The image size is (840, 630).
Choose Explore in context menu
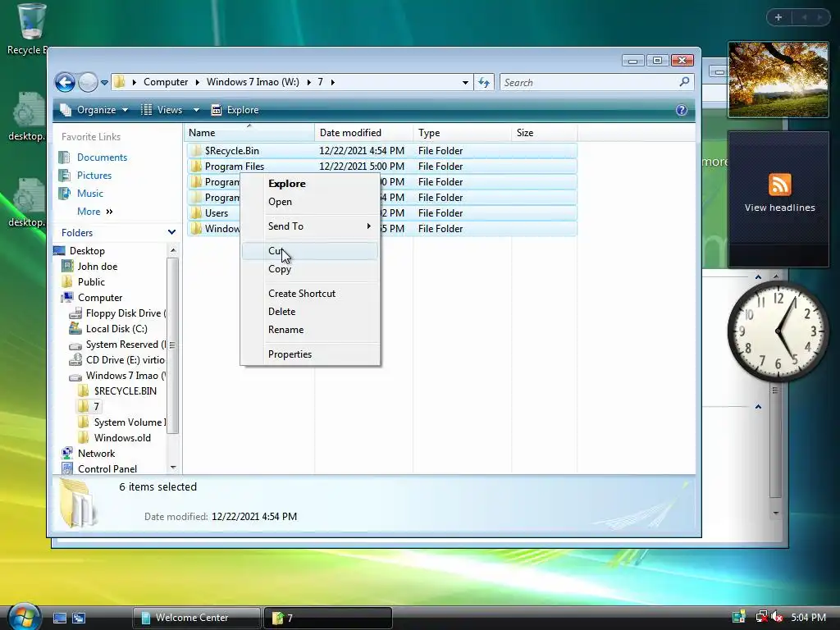[x=286, y=184]
